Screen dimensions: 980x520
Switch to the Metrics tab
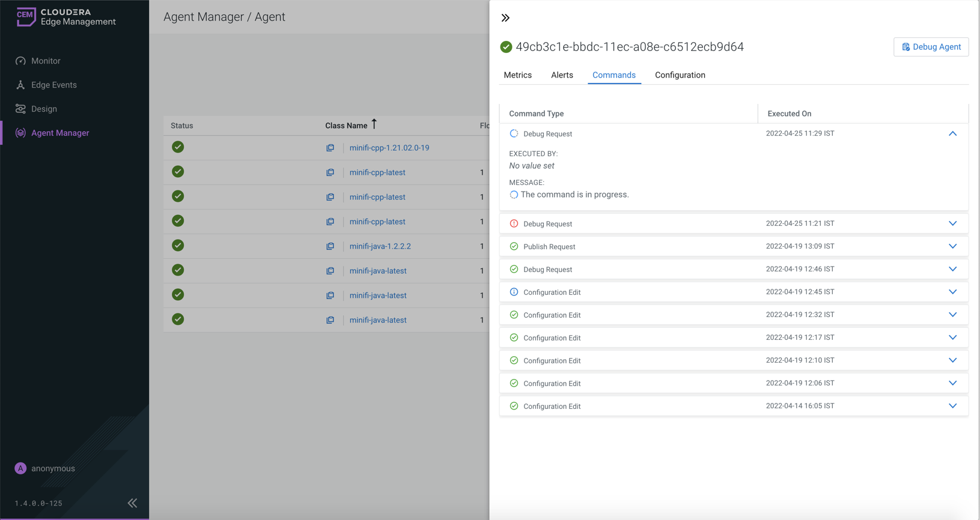pos(517,75)
